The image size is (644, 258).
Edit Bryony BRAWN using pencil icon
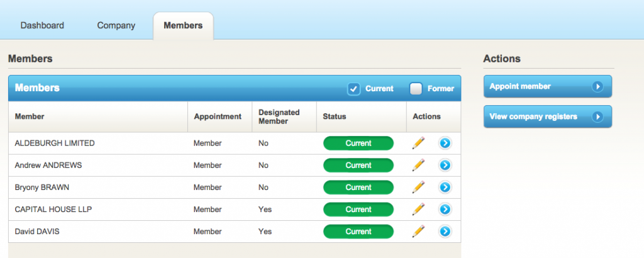click(x=418, y=188)
